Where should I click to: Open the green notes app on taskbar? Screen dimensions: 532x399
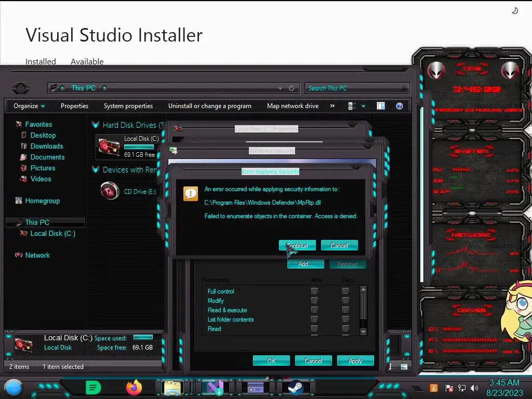93,388
